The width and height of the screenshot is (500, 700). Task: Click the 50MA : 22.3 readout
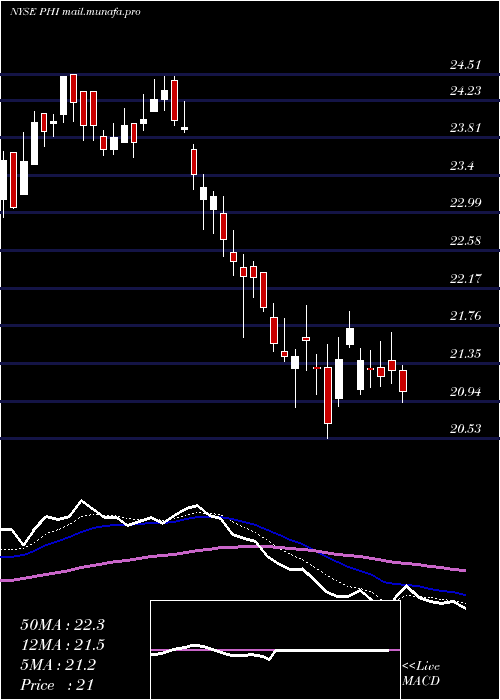click(62, 625)
